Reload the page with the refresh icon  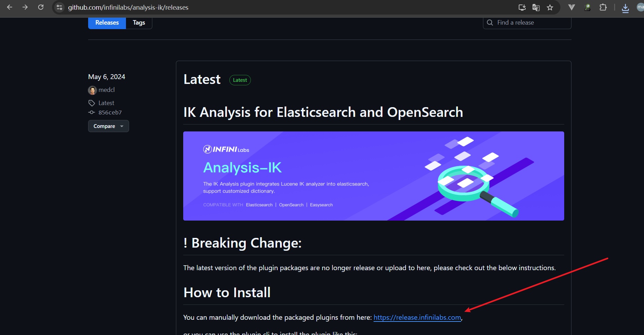pyautogui.click(x=41, y=7)
